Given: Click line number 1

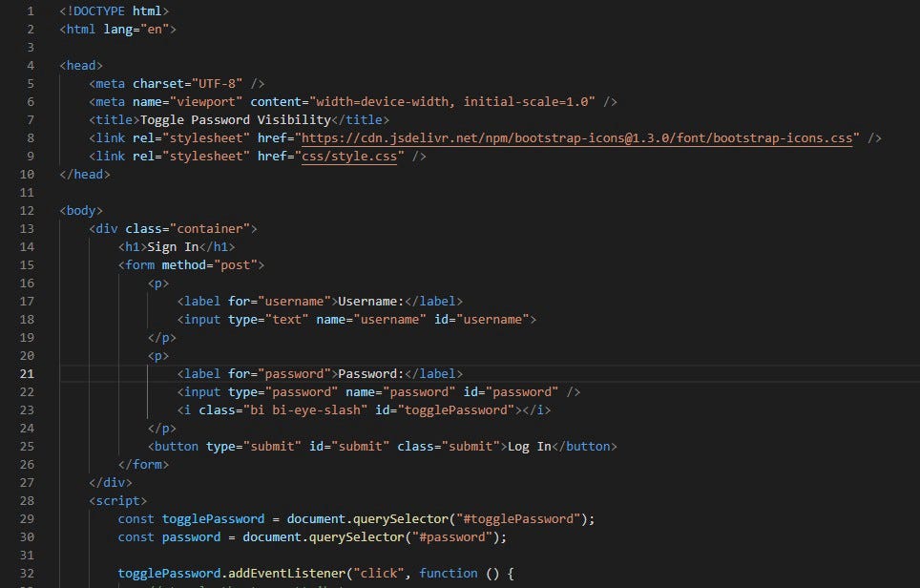Looking at the screenshot, I should click(30, 10).
